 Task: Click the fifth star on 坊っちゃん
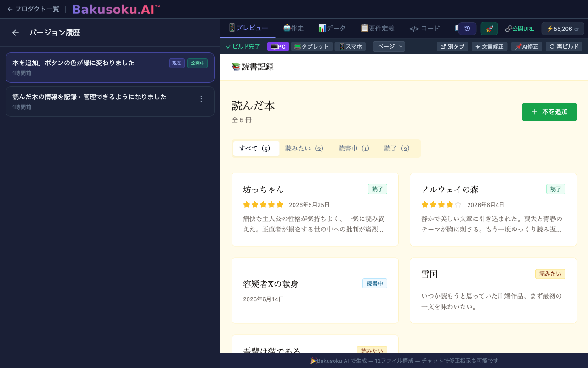coord(280,205)
